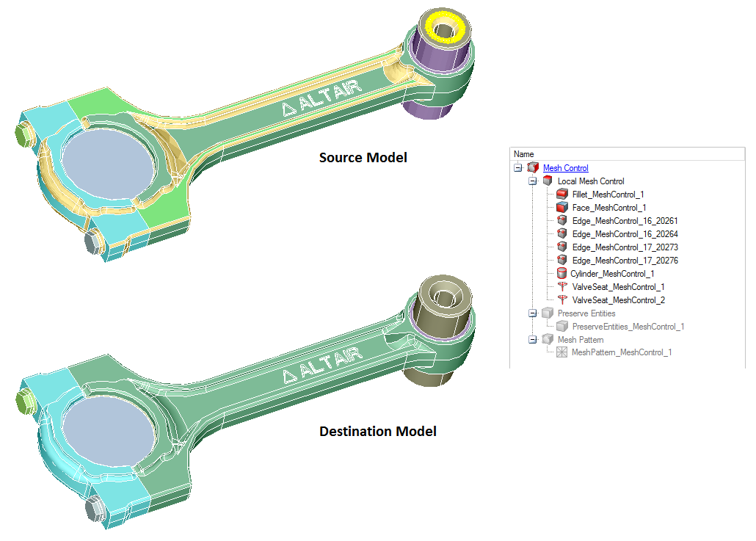Click the ValveSeat_MeshControl_1 icon
Image resolution: width=756 pixels, height=541 pixels.
click(562, 287)
